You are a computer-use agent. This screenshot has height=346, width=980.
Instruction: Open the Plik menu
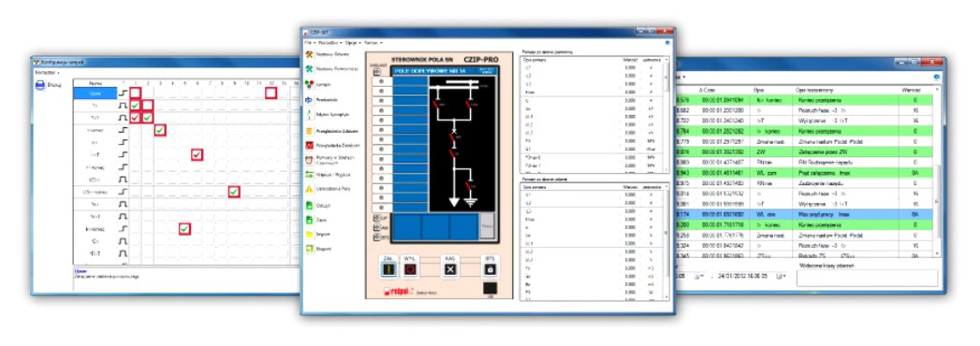pos(309,43)
